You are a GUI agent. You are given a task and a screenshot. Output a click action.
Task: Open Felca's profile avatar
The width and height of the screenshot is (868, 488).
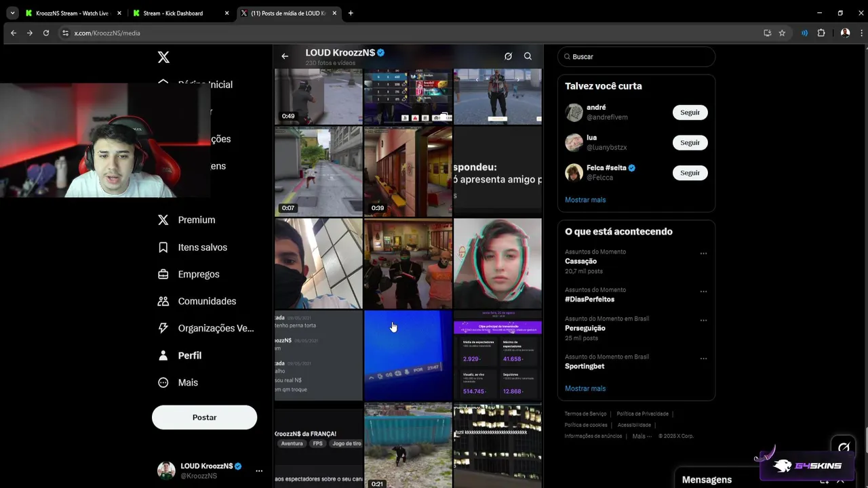coord(574,173)
